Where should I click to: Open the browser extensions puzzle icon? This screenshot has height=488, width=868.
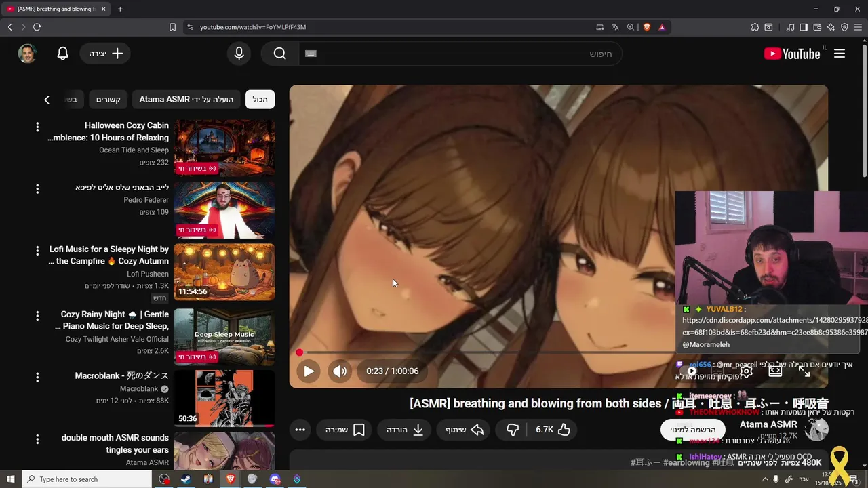coord(755,27)
